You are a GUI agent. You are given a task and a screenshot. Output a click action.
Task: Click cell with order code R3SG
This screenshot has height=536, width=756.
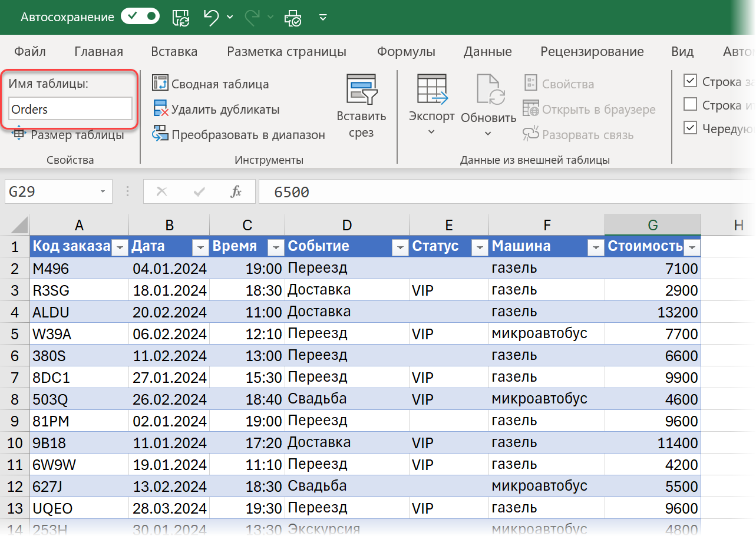(79, 290)
